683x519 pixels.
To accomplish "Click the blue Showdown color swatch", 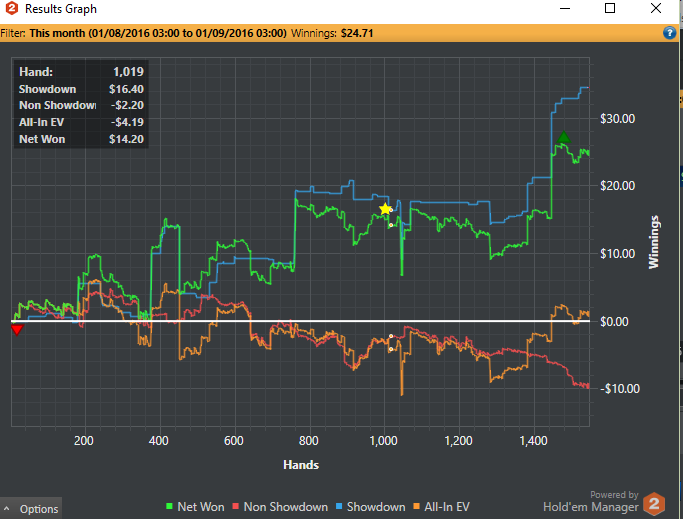I will click(x=339, y=506).
